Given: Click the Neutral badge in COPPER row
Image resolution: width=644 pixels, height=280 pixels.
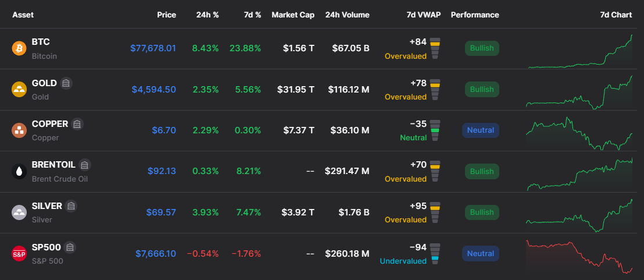Looking at the screenshot, I should 480,130.
